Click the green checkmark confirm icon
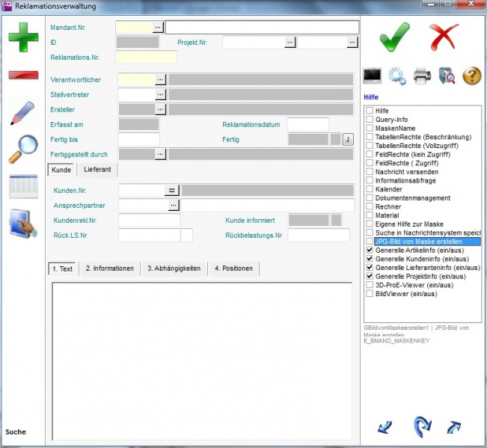This screenshot has height=448, width=487. click(x=394, y=37)
